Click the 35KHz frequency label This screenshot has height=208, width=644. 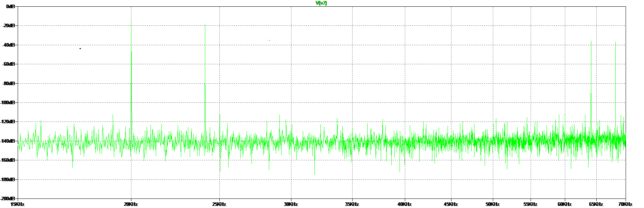coord(352,204)
